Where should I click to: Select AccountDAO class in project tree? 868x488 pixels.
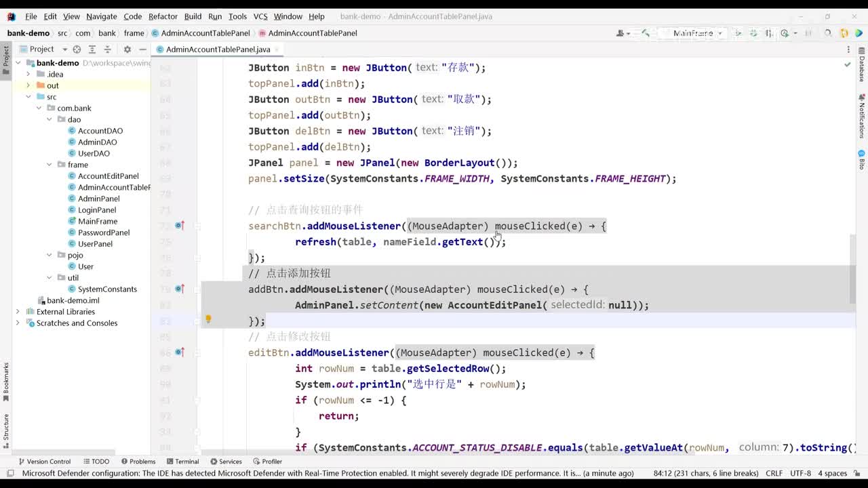click(x=100, y=131)
